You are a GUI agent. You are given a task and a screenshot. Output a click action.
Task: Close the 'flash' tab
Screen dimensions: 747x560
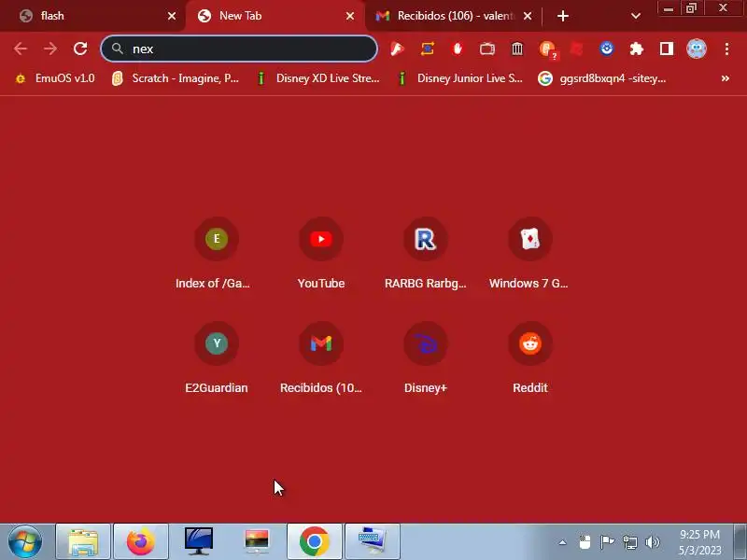tap(172, 16)
